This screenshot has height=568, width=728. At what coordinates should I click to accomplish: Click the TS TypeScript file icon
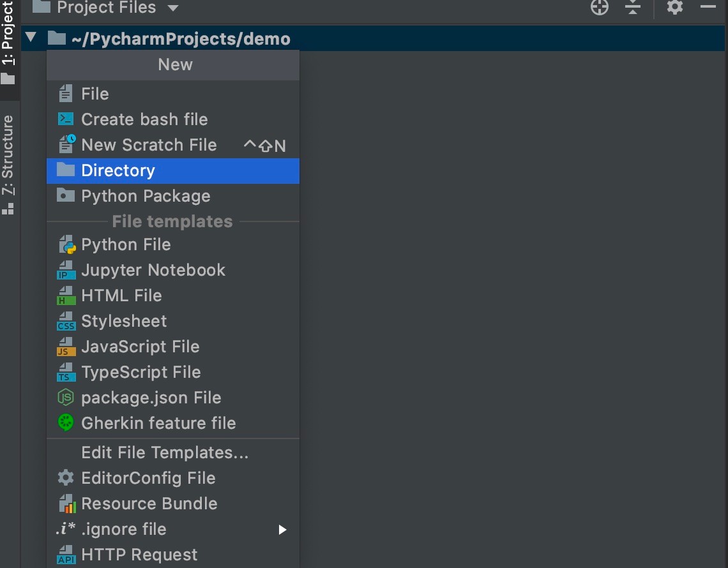(66, 372)
